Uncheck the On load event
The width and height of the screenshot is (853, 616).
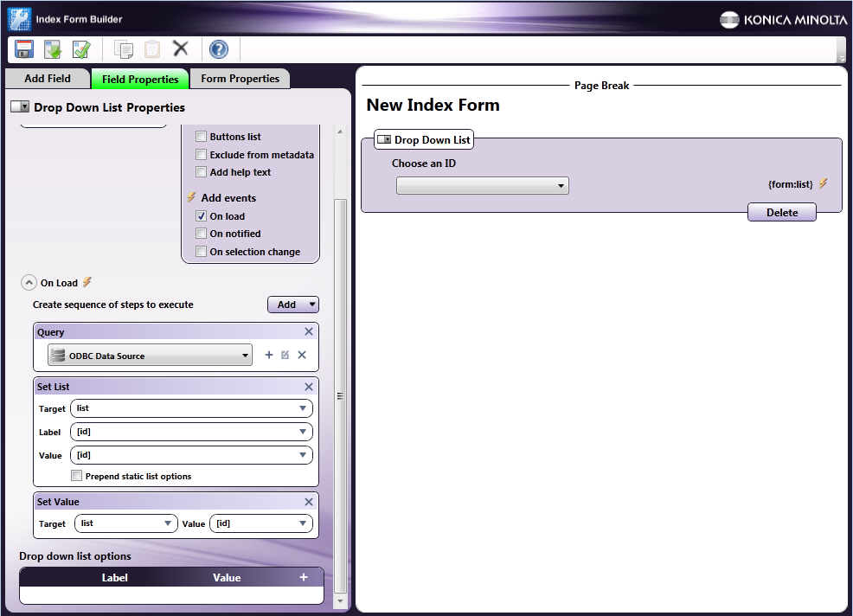tap(202, 216)
